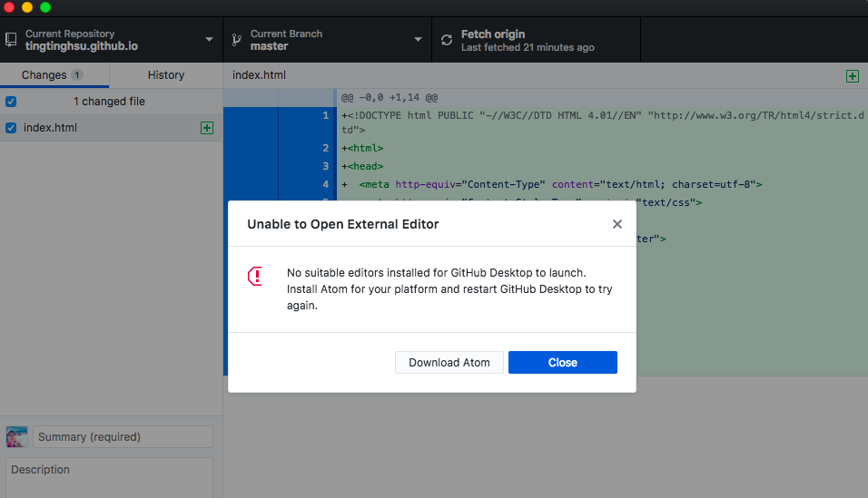The image size is (868, 498).
Task: Switch to the Changes tab
Action: click(x=54, y=74)
